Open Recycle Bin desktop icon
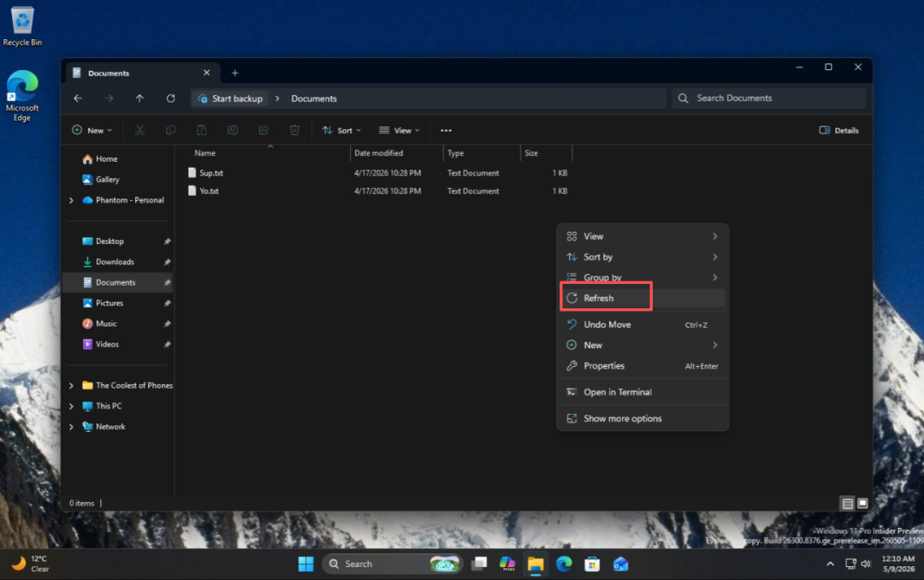 [22, 26]
